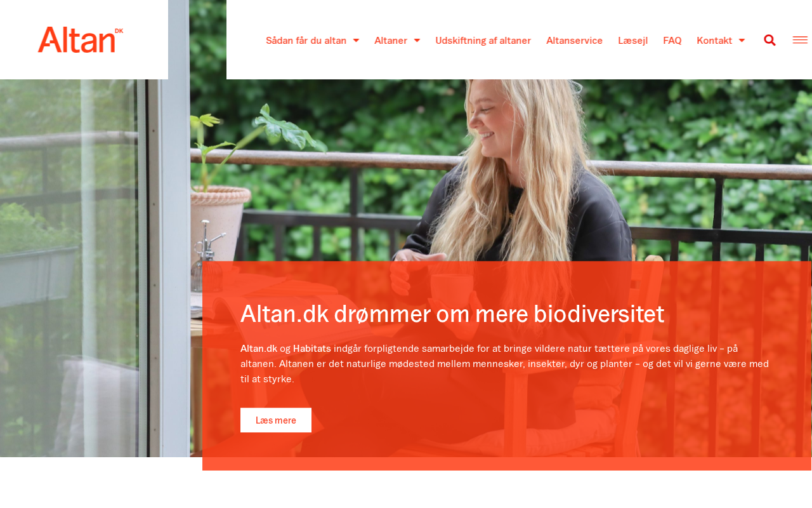The height and width of the screenshot is (508, 812).
Task: Open the Sådan får du altan menu item
Action: pyautogui.click(x=306, y=40)
